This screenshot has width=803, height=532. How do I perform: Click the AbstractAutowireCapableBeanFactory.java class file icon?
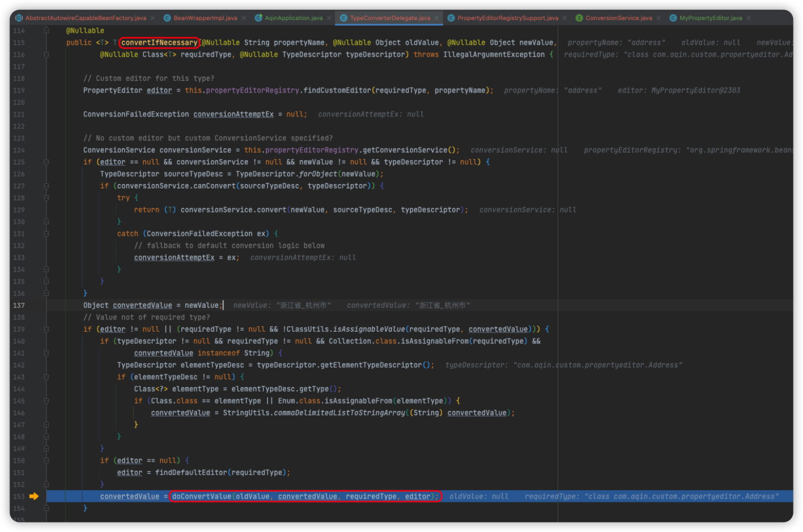pyautogui.click(x=19, y=18)
